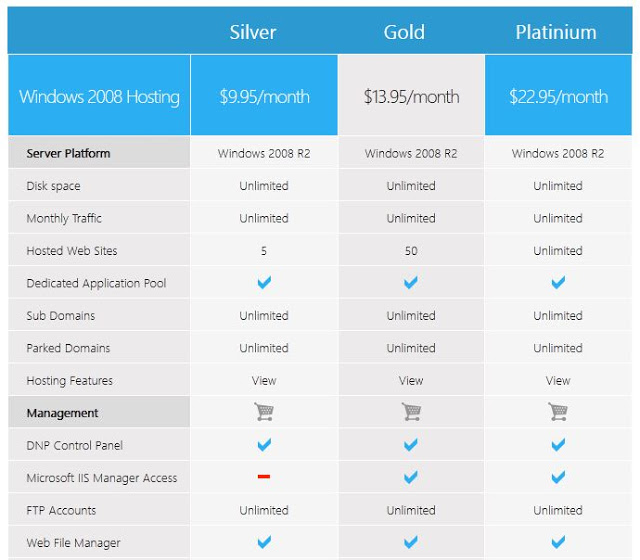This screenshot has width=640, height=560.
Task: Click Gold checkmark for Microsoft IIS Manager Access
Action: point(411,477)
